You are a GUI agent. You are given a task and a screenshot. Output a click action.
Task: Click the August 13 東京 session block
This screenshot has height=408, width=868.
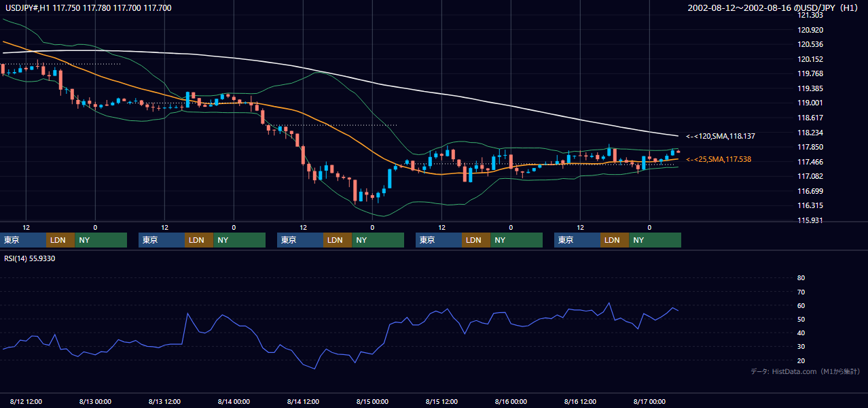click(x=162, y=240)
